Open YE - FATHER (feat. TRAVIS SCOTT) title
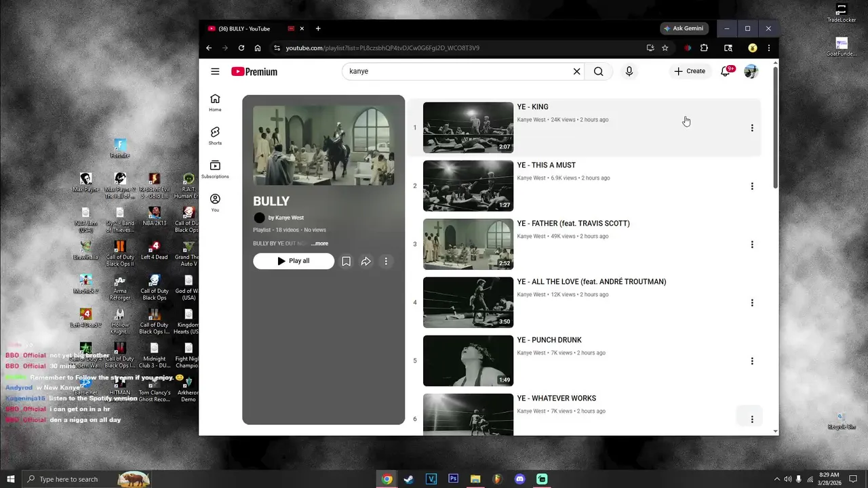Screen dimensions: 868x488 pos(573,224)
